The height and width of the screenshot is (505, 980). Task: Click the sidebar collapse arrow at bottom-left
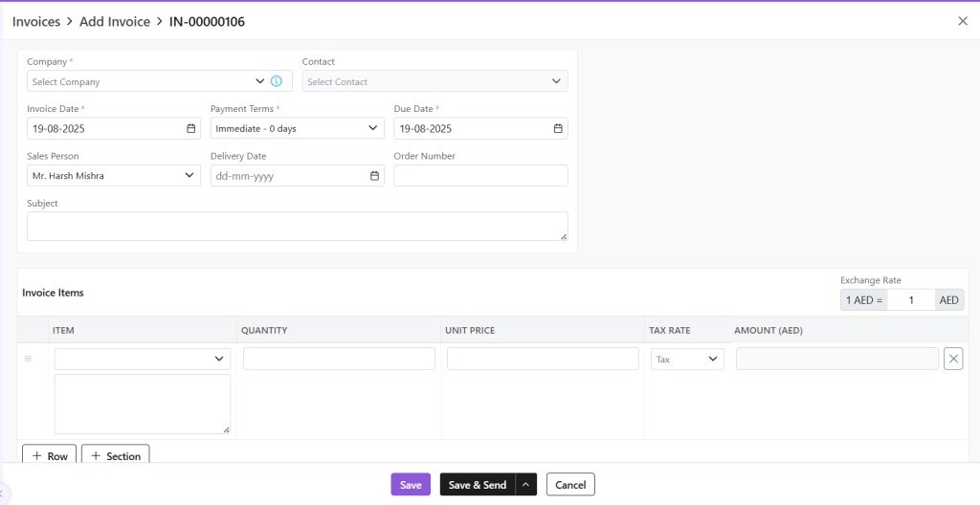(x=3, y=493)
